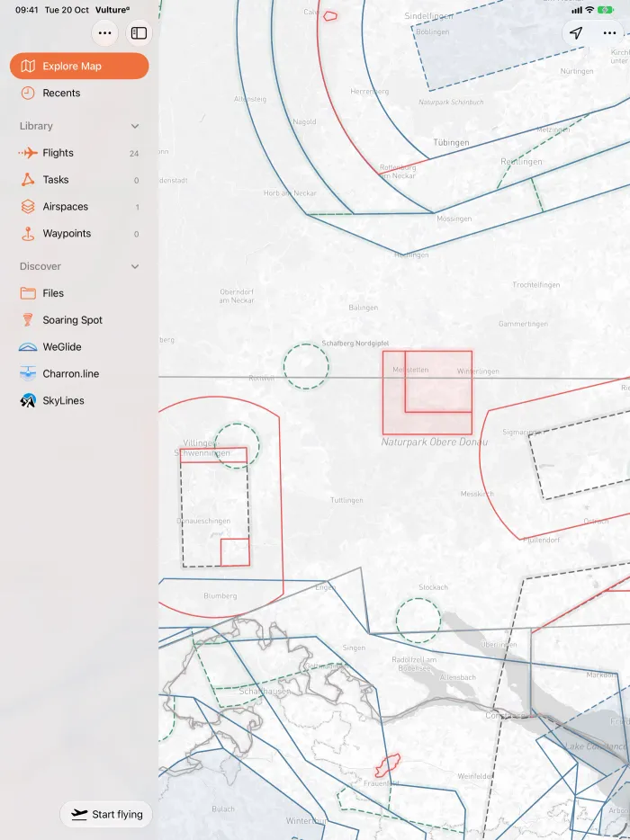Open Files in Discover
This screenshot has width=630, height=840.
coord(79,293)
